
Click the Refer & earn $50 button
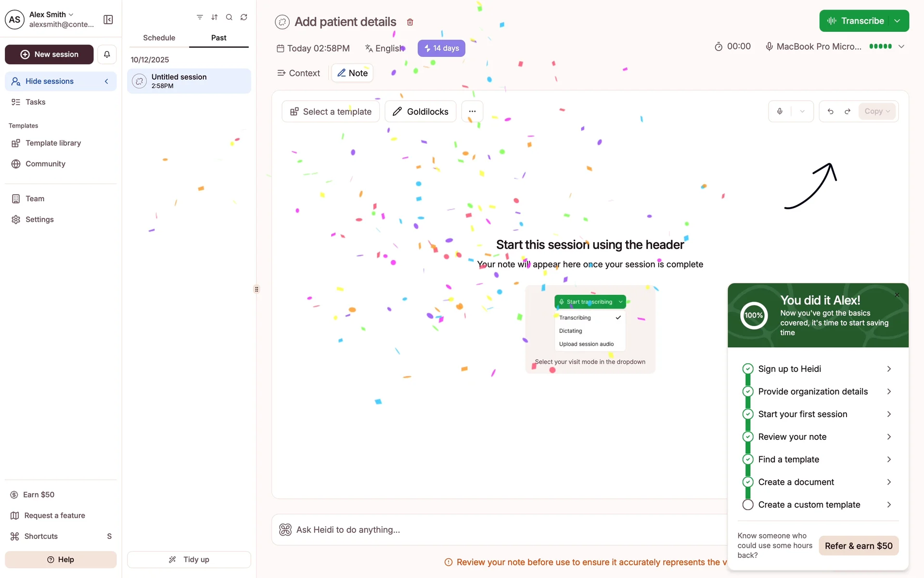tap(858, 546)
